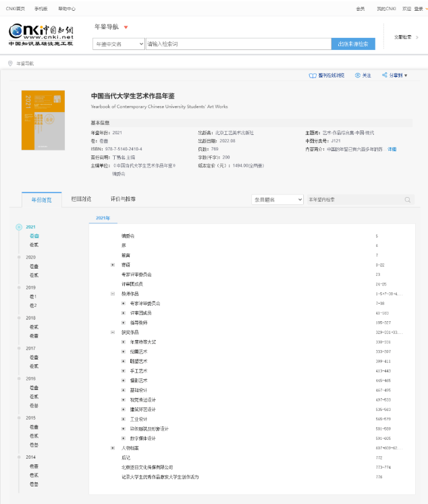Viewport: 428px width, 504px height.
Task: Click the location pin icon beside 年鉴导航
Action: point(10,63)
